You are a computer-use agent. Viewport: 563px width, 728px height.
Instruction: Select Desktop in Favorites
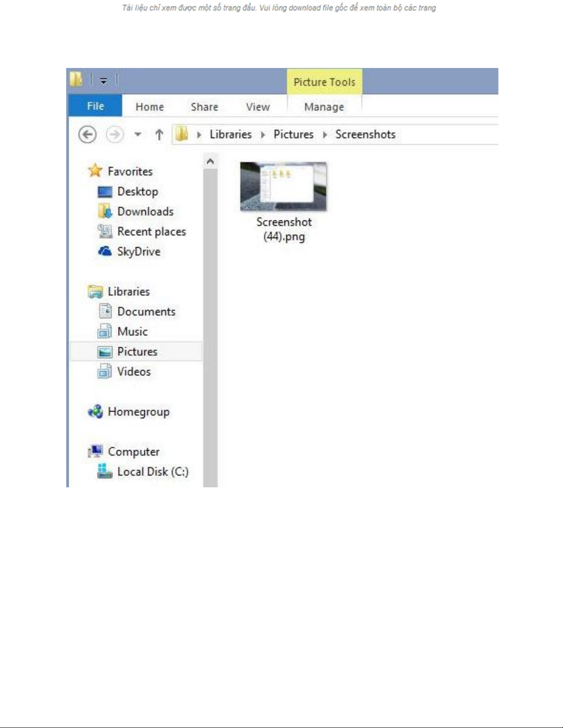point(137,192)
